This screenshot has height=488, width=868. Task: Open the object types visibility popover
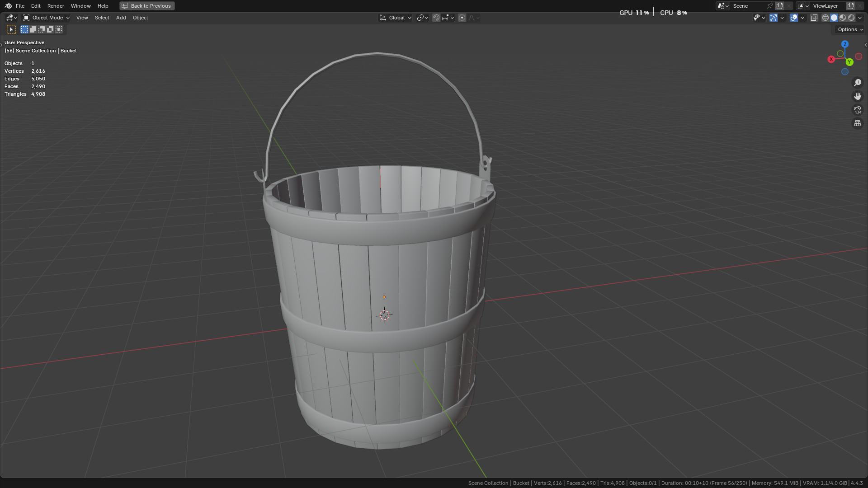coord(759,18)
